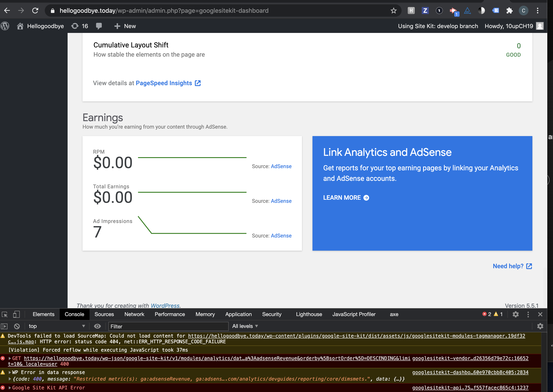Open the Z extension icon

[x=425, y=11]
